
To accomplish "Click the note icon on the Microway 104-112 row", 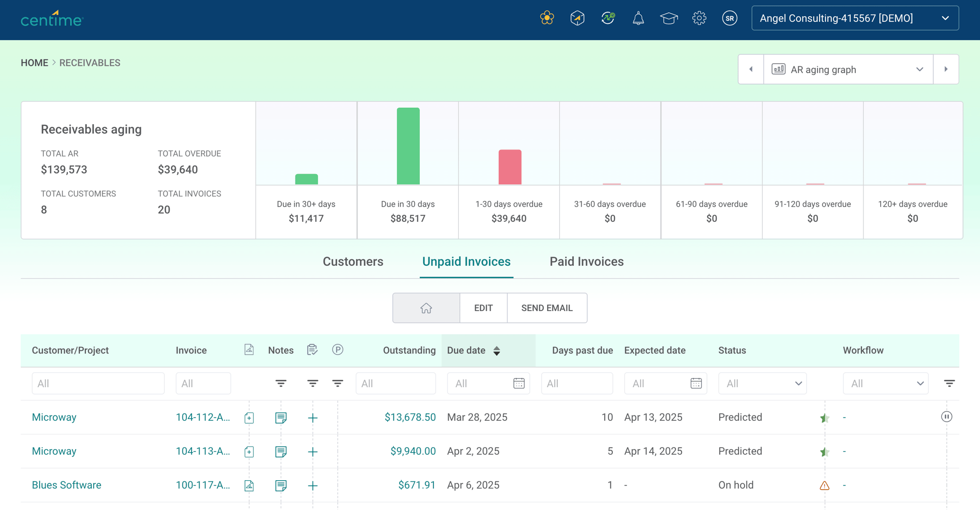I will pos(280,417).
